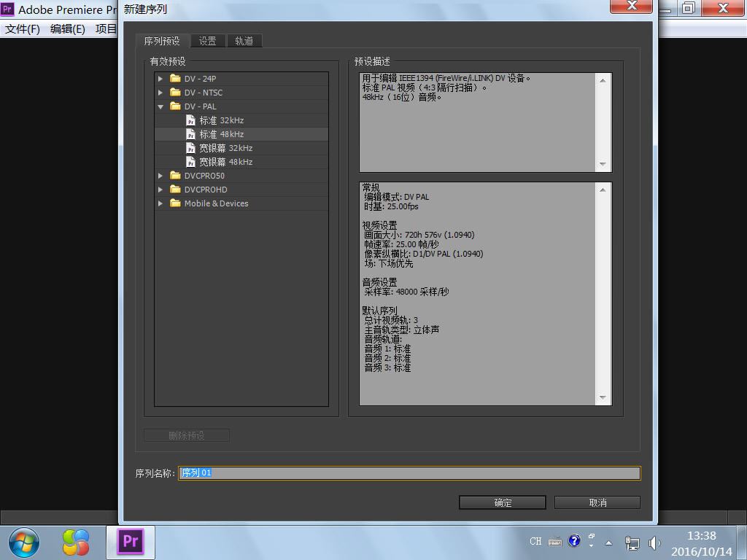747x560 pixels.
Task: Show hidden tray icons arrow
Action: tap(608, 542)
